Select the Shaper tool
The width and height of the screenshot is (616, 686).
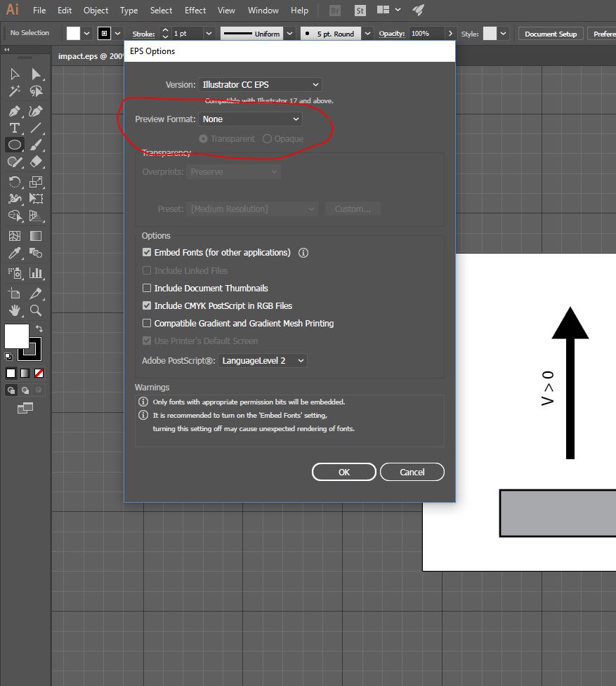click(15, 162)
